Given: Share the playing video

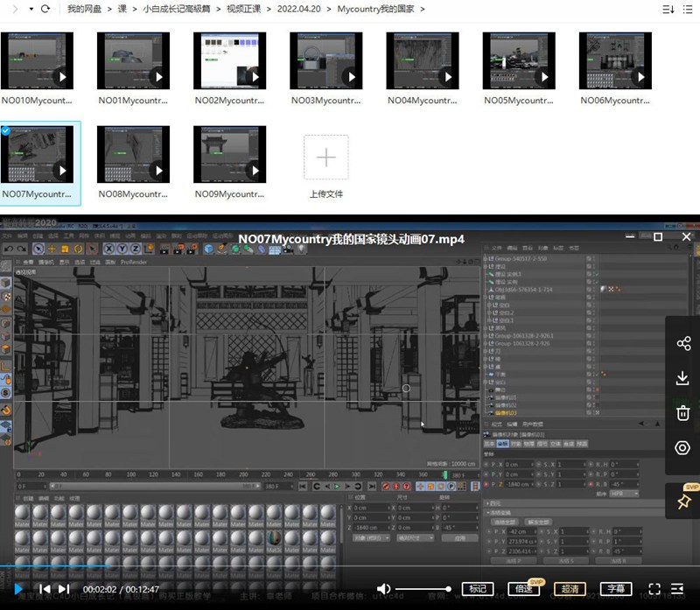Looking at the screenshot, I should [x=683, y=343].
